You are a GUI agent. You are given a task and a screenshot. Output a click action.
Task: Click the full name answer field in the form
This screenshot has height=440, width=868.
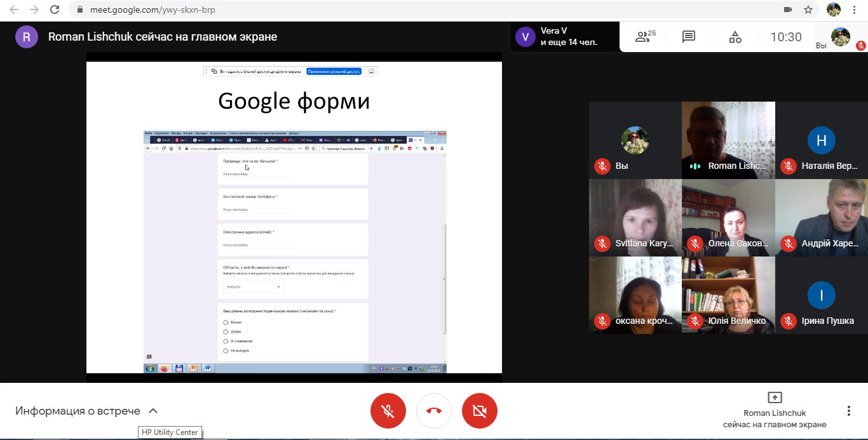click(257, 174)
